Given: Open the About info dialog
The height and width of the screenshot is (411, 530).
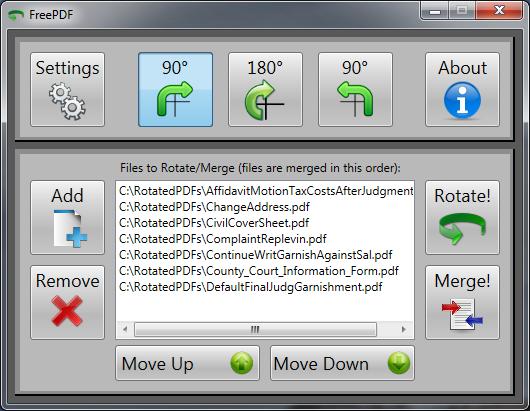Looking at the screenshot, I should [x=462, y=90].
